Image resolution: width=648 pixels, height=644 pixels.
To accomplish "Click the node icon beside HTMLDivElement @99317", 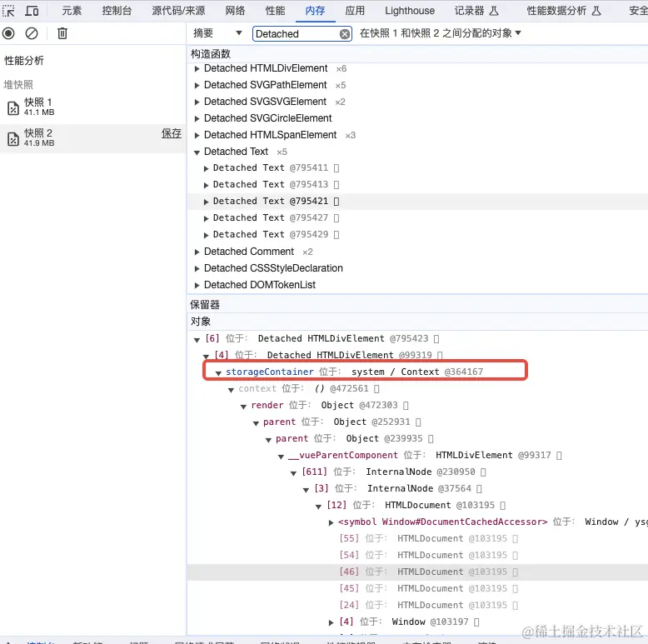I will (559, 456).
